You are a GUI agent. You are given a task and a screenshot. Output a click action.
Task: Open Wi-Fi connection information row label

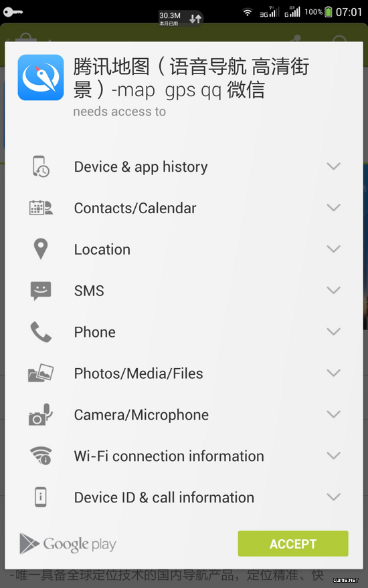[x=169, y=456]
